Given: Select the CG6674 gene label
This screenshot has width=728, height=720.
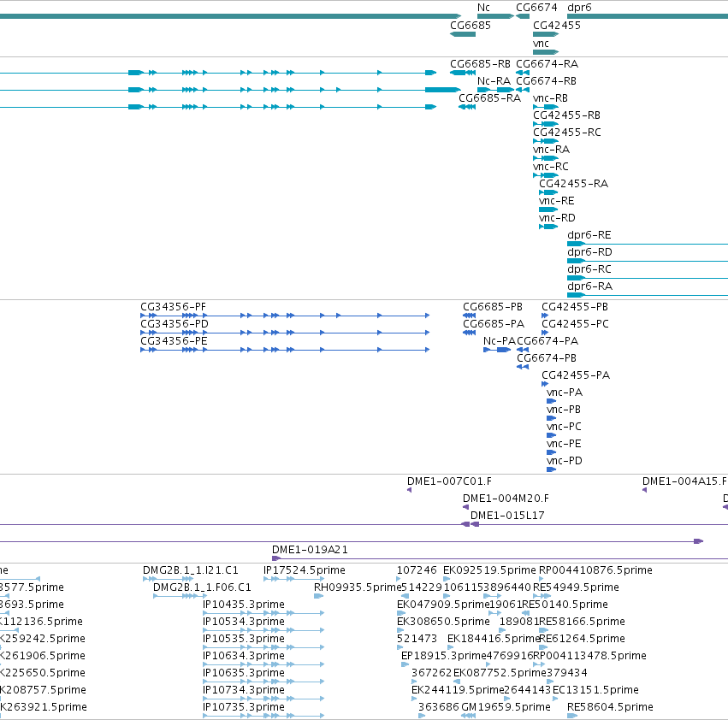Looking at the screenshot, I should tap(536, 8).
